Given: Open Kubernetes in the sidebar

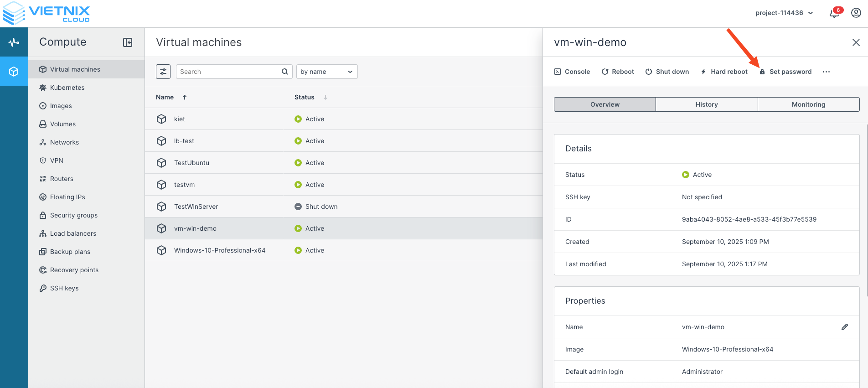Looking at the screenshot, I should pyautogui.click(x=67, y=88).
